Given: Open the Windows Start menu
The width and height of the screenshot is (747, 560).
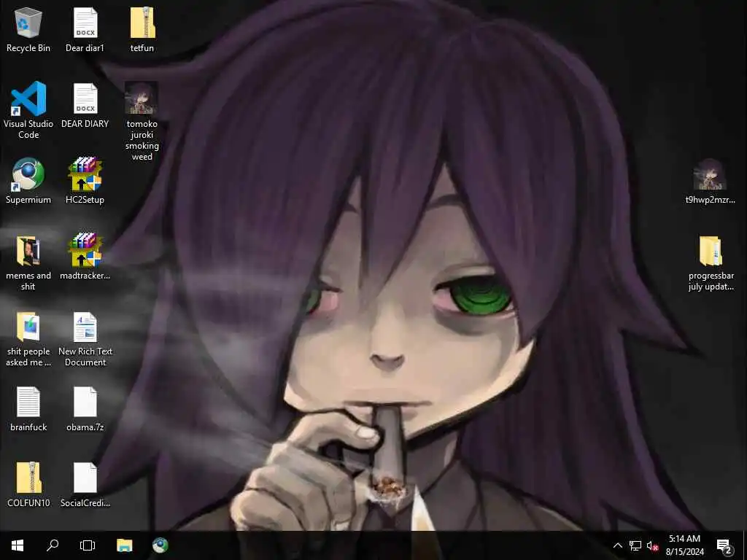Looking at the screenshot, I should [18, 545].
